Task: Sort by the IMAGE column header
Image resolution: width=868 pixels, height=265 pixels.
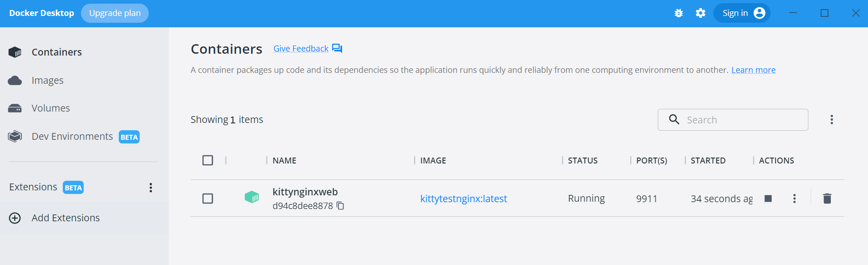Action: point(433,161)
